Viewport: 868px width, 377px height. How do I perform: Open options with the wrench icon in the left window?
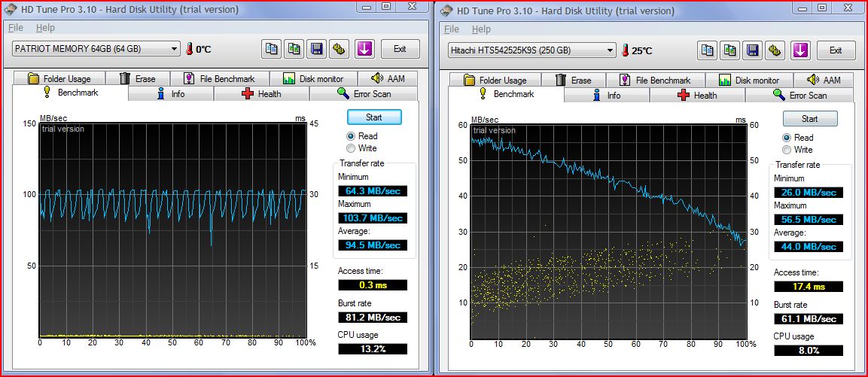(340, 49)
